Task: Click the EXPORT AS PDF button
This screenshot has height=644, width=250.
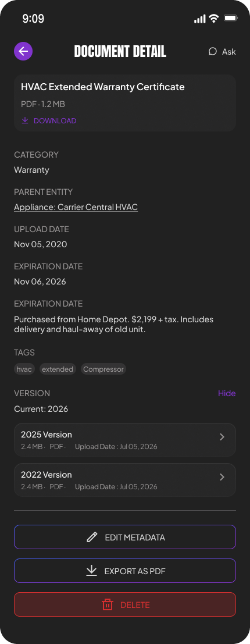Action: [125, 571]
